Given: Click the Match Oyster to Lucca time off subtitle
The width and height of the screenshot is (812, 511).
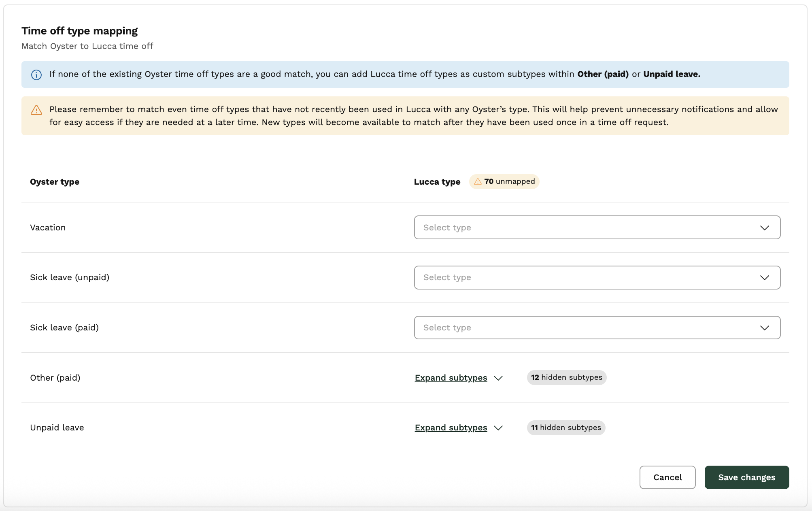Looking at the screenshot, I should point(87,46).
